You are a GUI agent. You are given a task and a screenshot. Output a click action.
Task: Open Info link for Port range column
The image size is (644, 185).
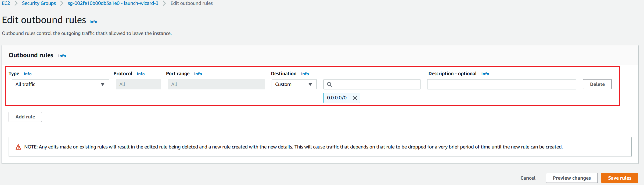coord(198,74)
